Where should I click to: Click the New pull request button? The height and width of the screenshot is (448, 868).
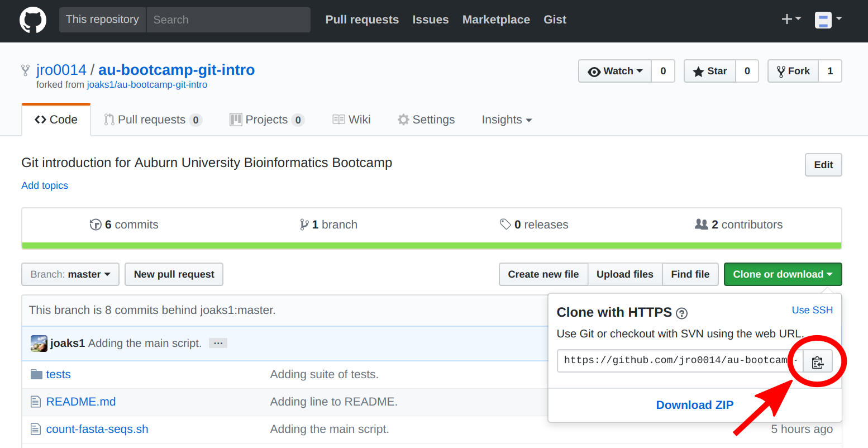pos(174,274)
